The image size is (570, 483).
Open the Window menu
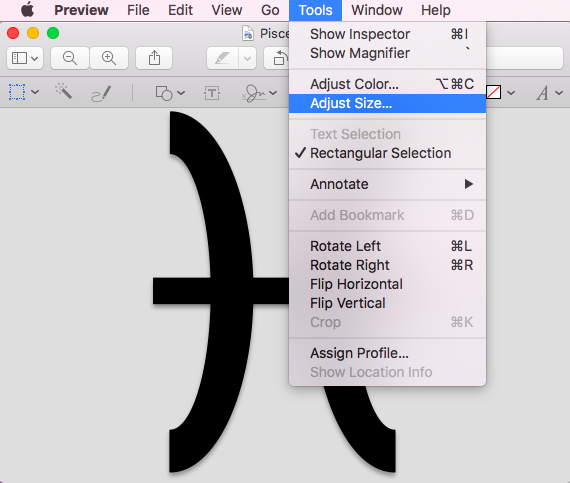(x=377, y=10)
